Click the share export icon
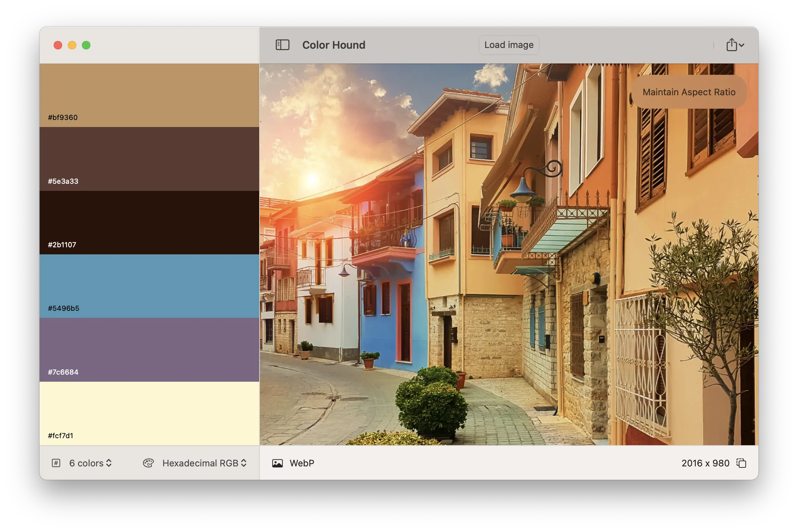This screenshot has height=532, width=798. pos(732,45)
